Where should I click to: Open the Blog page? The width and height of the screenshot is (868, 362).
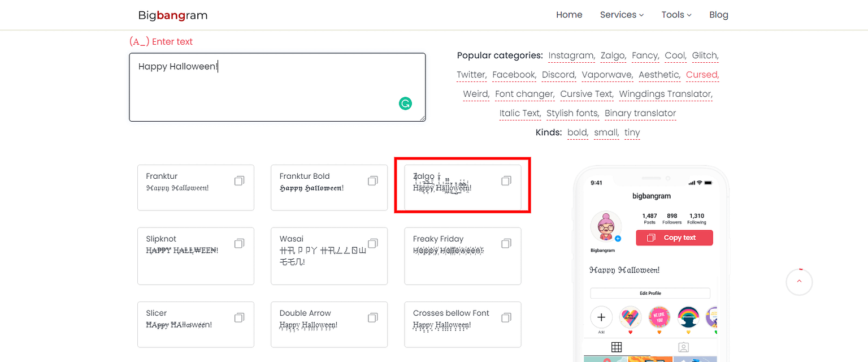[x=718, y=15]
